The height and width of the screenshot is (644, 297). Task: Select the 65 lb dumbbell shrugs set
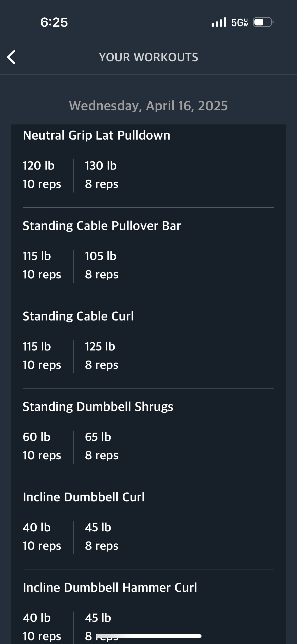tap(102, 446)
